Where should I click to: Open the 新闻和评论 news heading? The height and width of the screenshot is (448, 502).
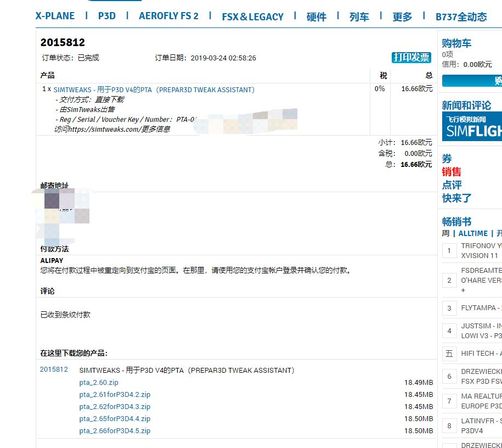tap(467, 105)
